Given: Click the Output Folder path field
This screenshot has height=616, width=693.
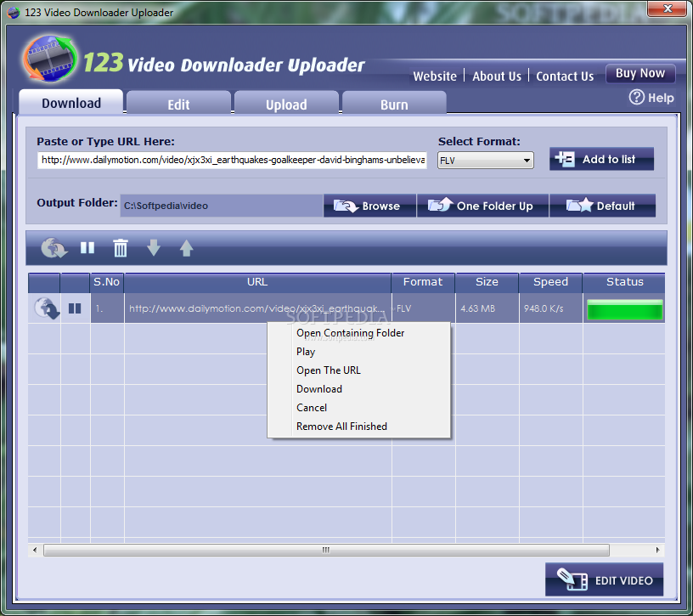Looking at the screenshot, I should 222,206.
